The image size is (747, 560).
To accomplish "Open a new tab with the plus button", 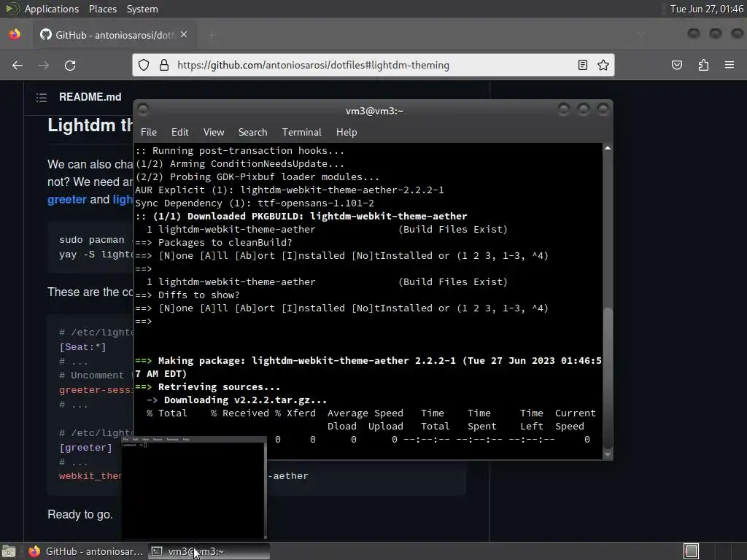I will (212, 35).
